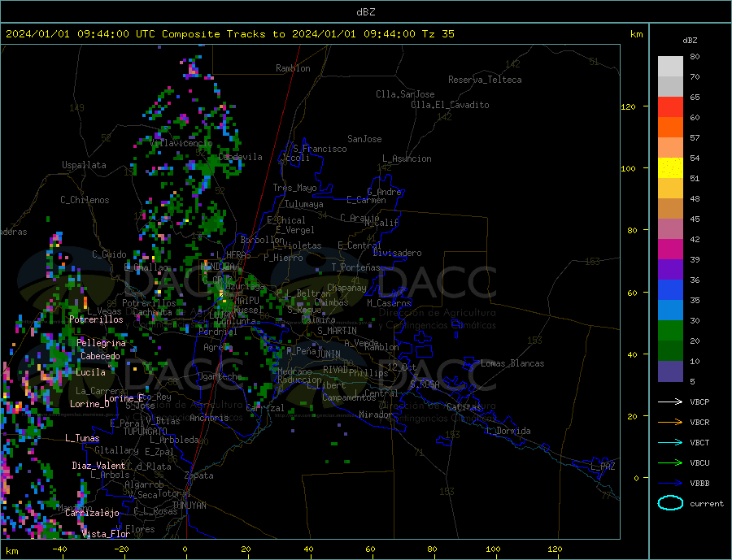Click the S_ROSA map label
The image size is (732, 560).
coord(425,384)
